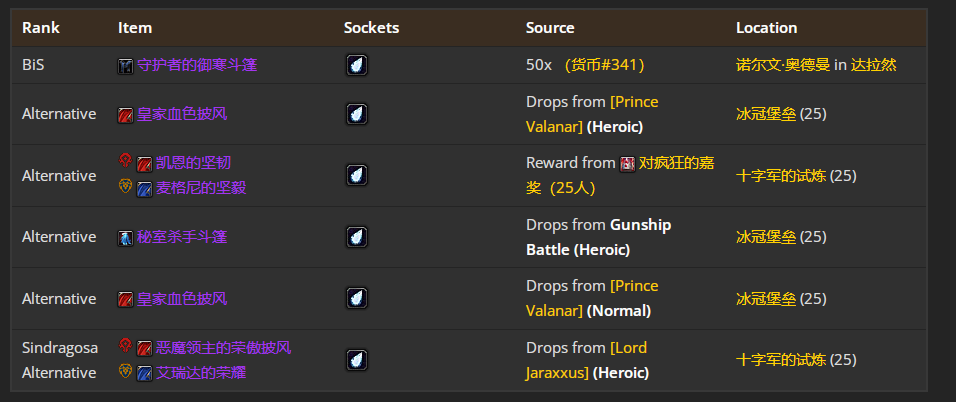Open the 货币#341 currency link
The width and height of the screenshot is (956, 402).
click(x=604, y=65)
